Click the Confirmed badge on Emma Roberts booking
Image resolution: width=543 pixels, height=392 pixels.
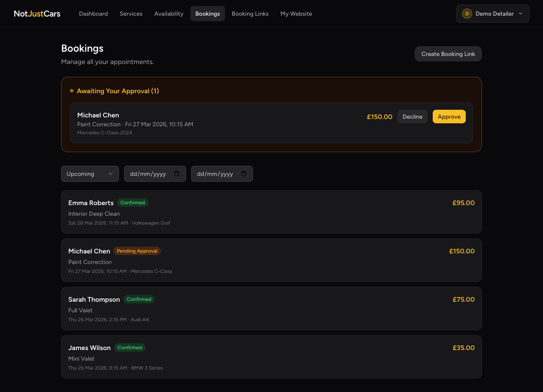pyautogui.click(x=132, y=203)
